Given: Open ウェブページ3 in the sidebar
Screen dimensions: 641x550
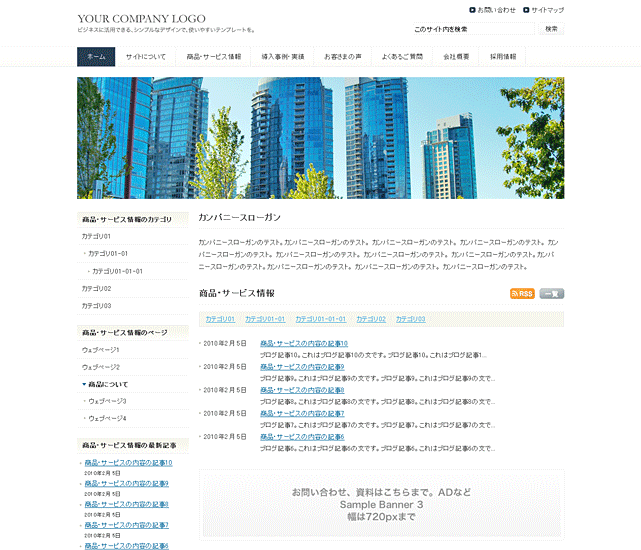Looking at the screenshot, I should [x=107, y=401].
